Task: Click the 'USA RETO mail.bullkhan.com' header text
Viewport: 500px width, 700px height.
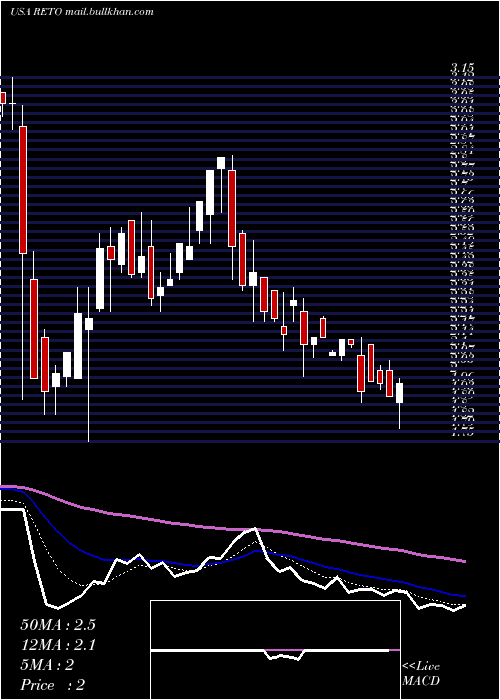Action: (x=82, y=12)
